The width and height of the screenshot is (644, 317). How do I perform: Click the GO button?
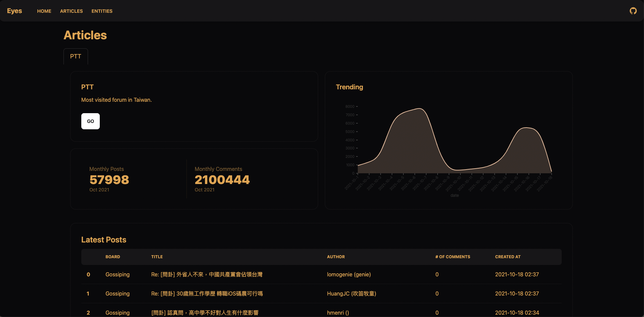[90, 121]
